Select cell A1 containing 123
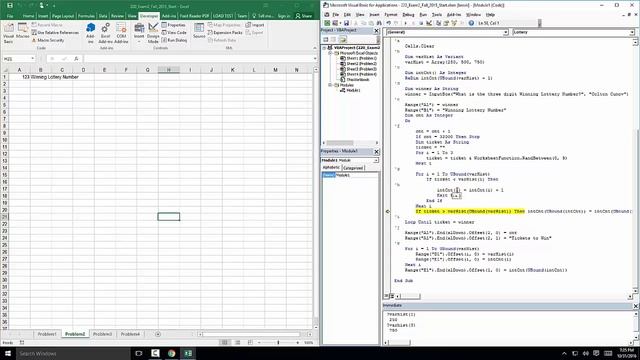The width and height of the screenshot is (640, 360). (x=19, y=77)
